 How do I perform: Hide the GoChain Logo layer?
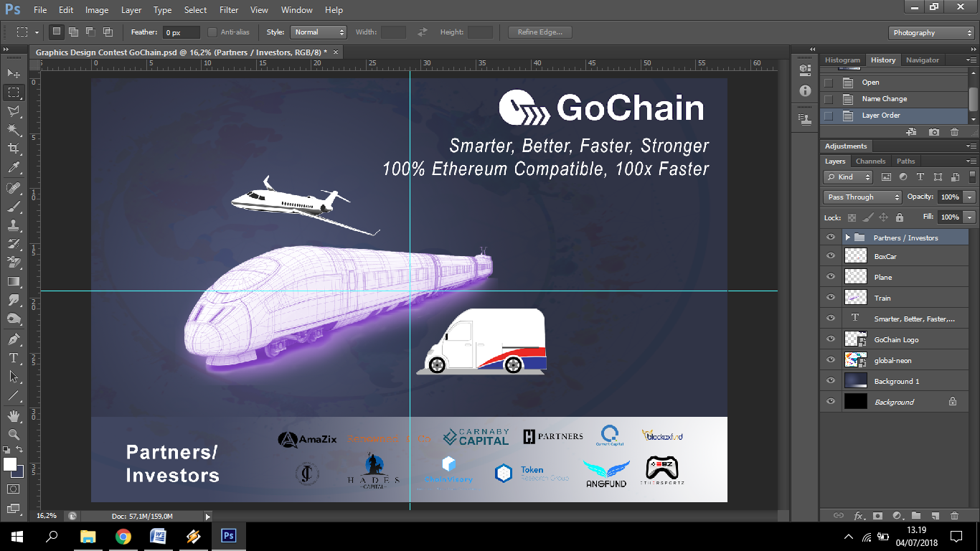(831, 339)
